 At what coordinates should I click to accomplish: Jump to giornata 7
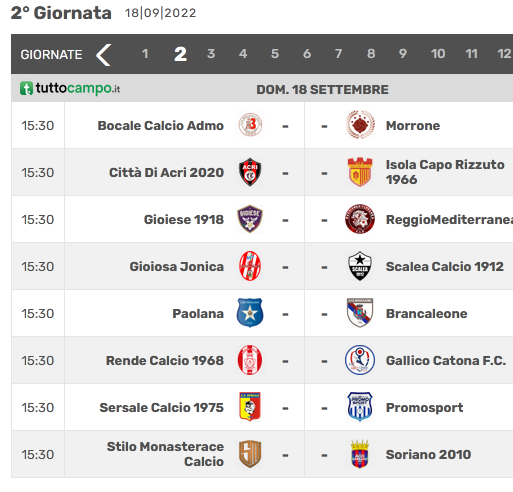point(339,54)
